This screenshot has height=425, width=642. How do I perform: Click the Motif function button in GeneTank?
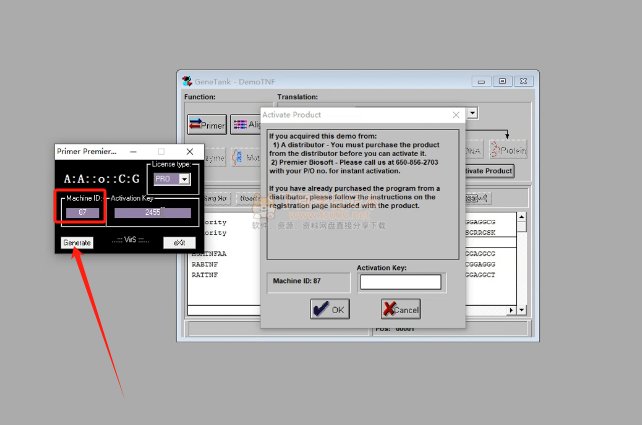[x=246, y=157]
